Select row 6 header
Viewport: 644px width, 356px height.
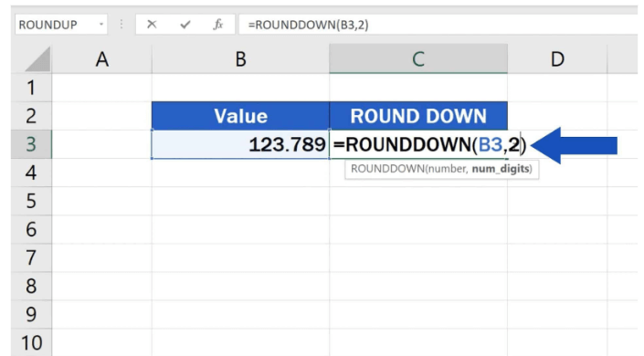31,229
